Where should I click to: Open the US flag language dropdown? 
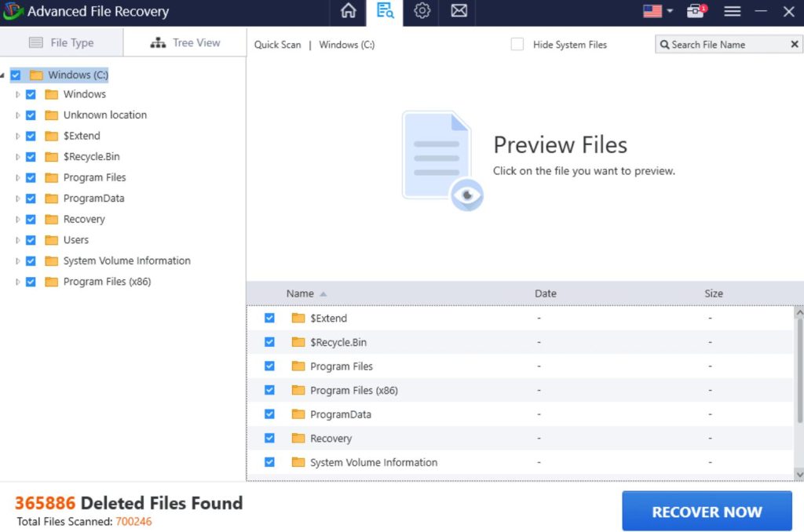coord(658,11)
